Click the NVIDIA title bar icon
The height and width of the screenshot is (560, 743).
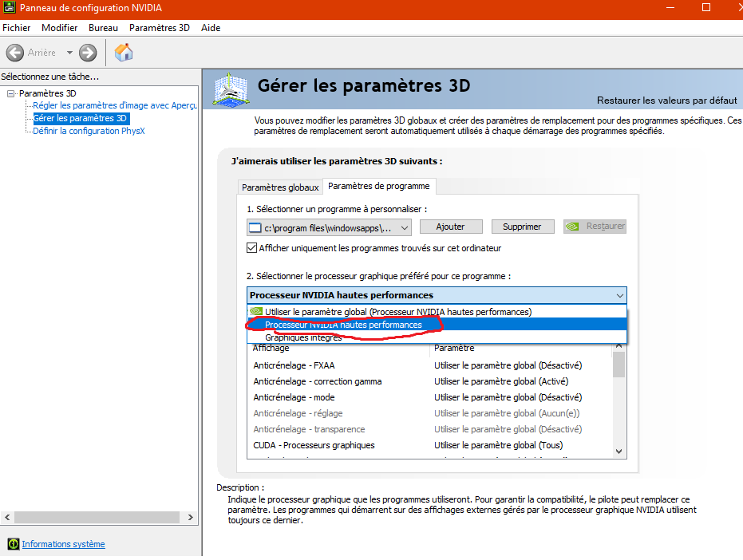click(x=10, y=8)
